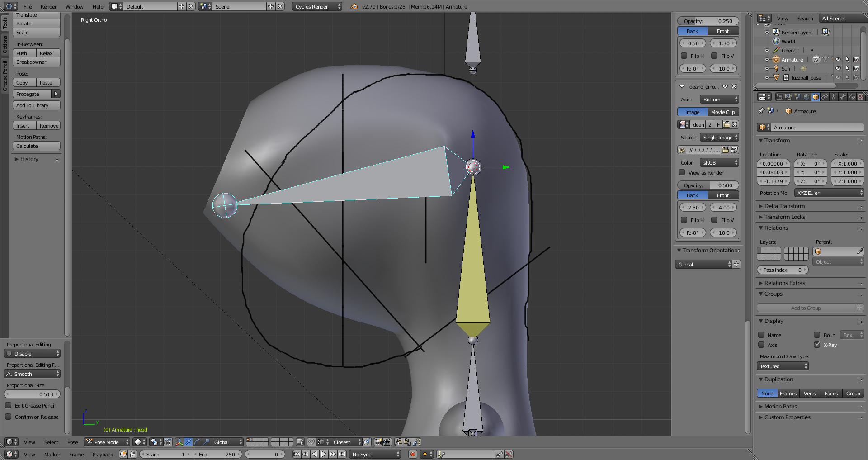
Task: Adjust the Opacity 0.500 slider
Action: click(708, 185)
